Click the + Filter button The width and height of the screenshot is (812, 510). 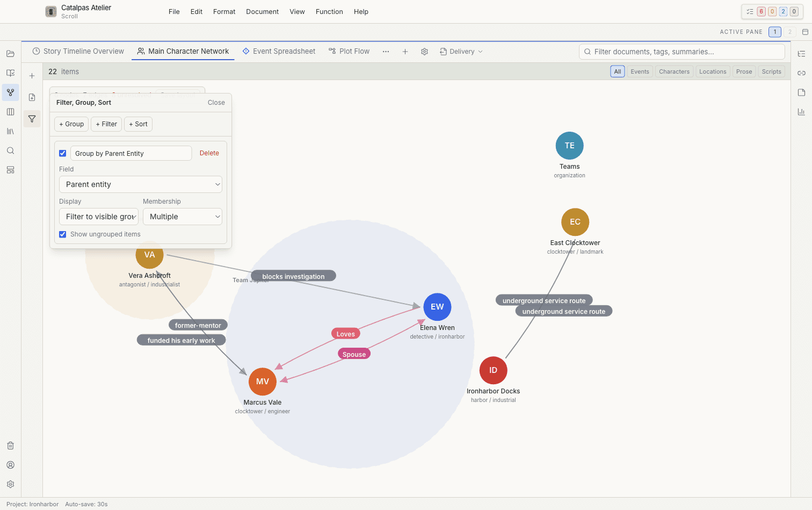tap(106, 124)
